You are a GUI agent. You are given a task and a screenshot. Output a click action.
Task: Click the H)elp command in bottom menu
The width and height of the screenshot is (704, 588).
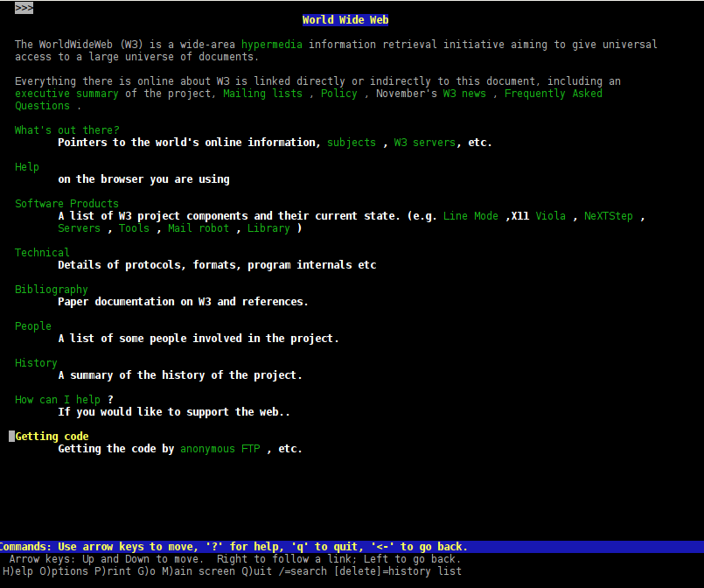click(x=17, y=571)
